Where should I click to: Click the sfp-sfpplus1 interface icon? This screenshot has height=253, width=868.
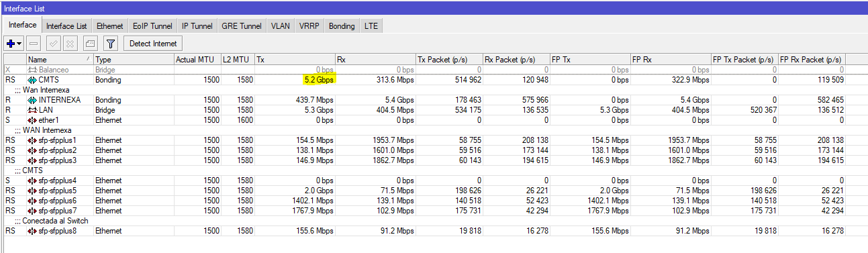[32, 140]
